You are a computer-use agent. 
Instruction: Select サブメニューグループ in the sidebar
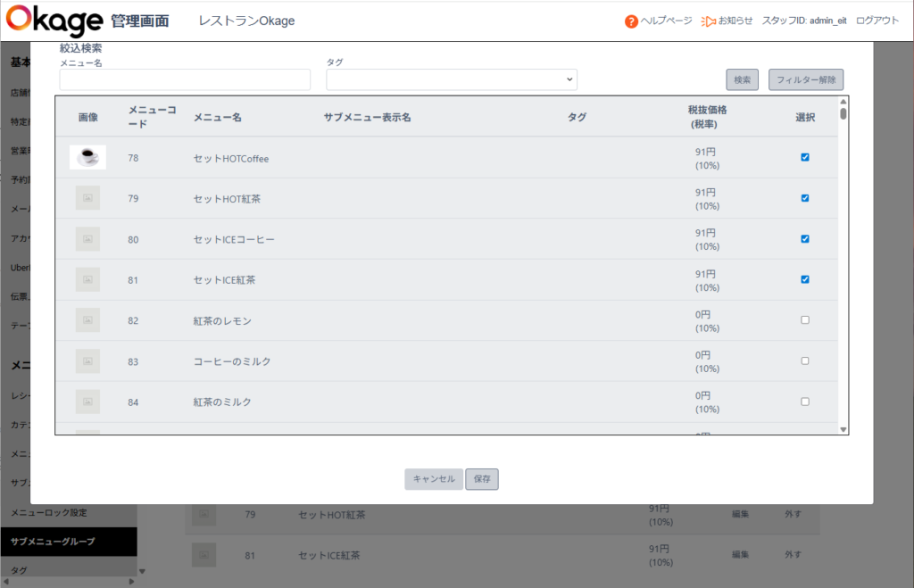69,542
